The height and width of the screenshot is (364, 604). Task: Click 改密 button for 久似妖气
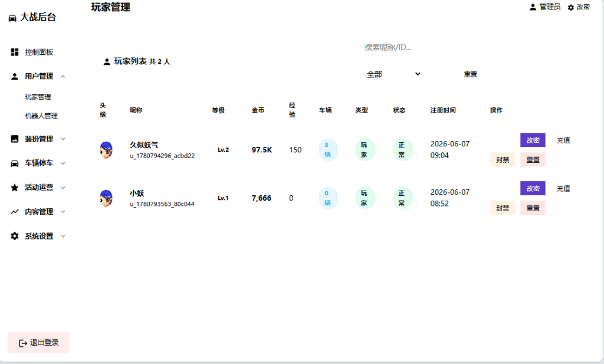tap(533, 140)
